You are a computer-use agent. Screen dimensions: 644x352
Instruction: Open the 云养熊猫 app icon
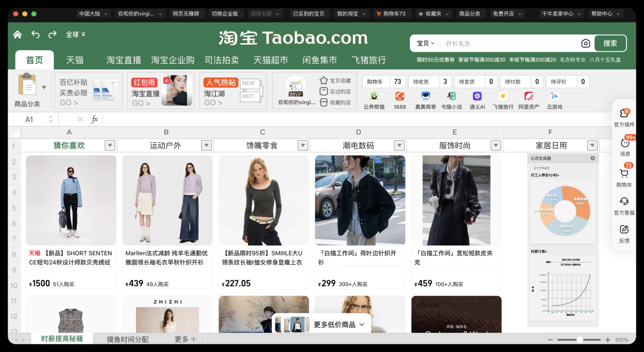pos(374,96)
